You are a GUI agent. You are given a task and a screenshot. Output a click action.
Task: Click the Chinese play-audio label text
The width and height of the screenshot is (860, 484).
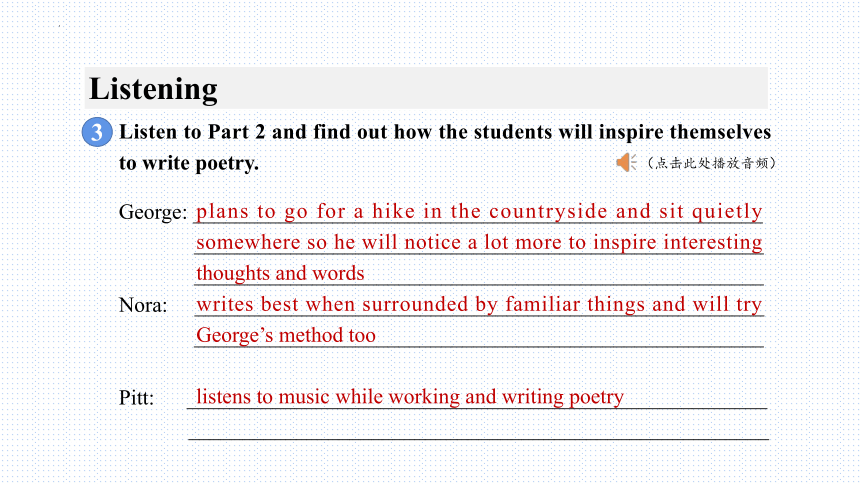[x=711, y=163]
